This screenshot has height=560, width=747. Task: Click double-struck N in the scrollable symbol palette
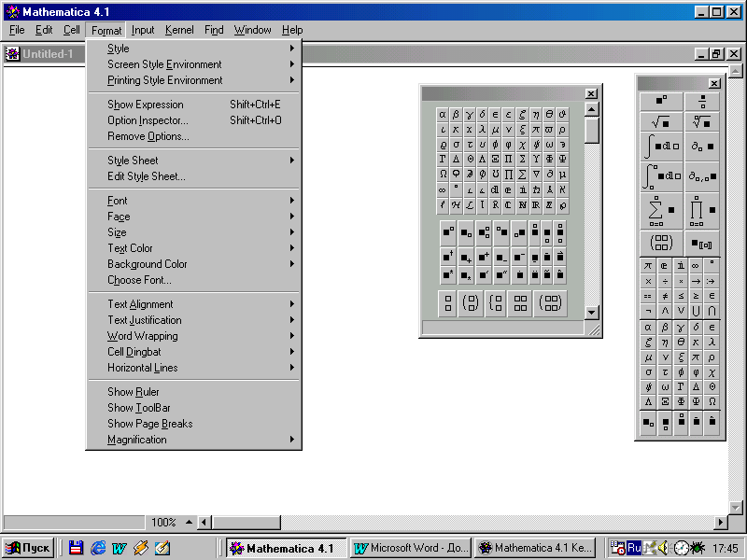pos(523,204)
